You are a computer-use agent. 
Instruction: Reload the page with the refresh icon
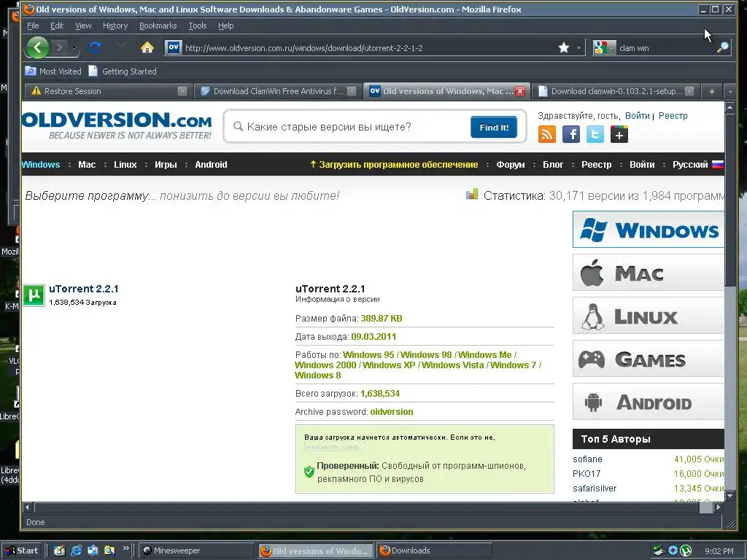pyautogui.click(x=95, y=47)
